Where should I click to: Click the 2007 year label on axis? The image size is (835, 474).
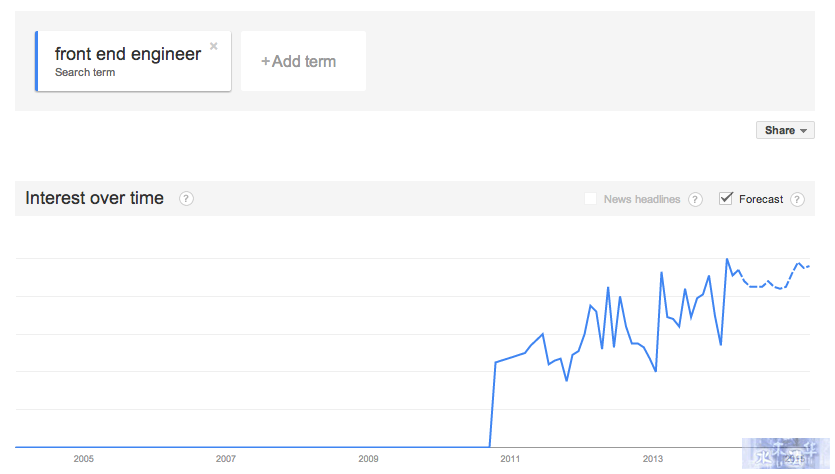coord(226,459)
